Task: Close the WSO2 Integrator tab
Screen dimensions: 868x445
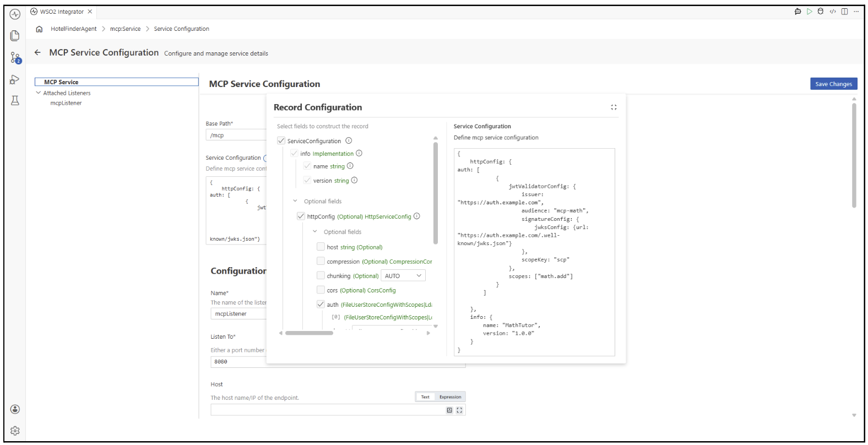Action: click(x=90, y=12)
